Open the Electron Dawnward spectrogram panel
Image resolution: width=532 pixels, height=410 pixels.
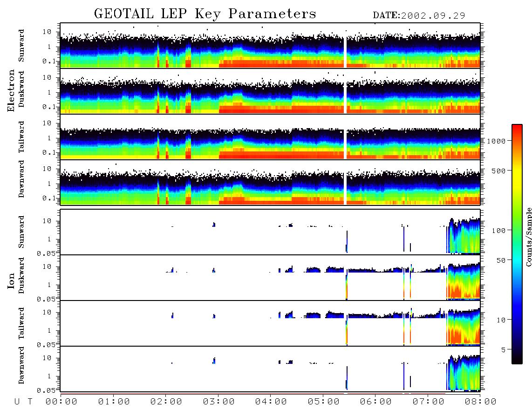click(x=270, y=182)
